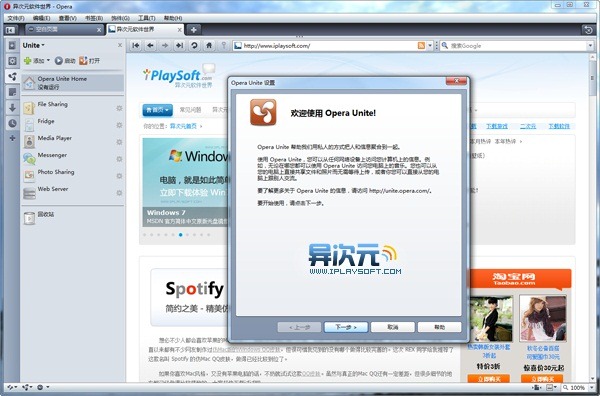Go back with the Back arrow
Screen dimensions: 600x396
pyautogui.click(x=150, y=46)
